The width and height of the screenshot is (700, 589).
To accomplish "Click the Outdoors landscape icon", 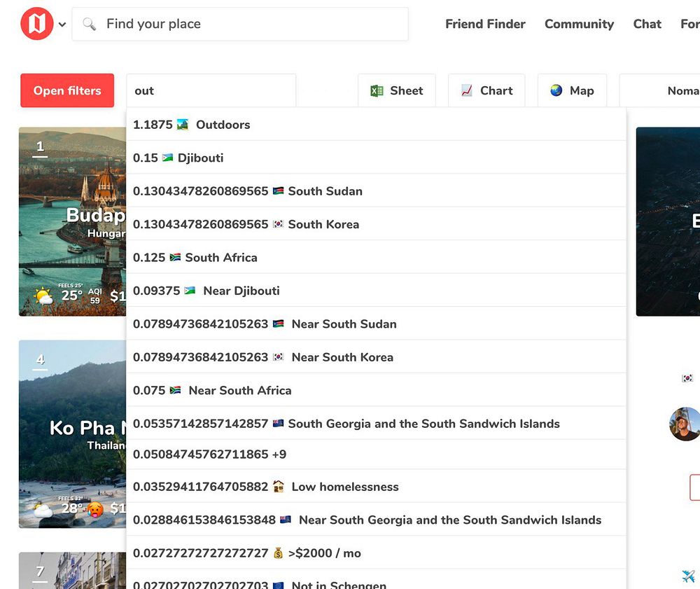I will click(x=182, y=124).
